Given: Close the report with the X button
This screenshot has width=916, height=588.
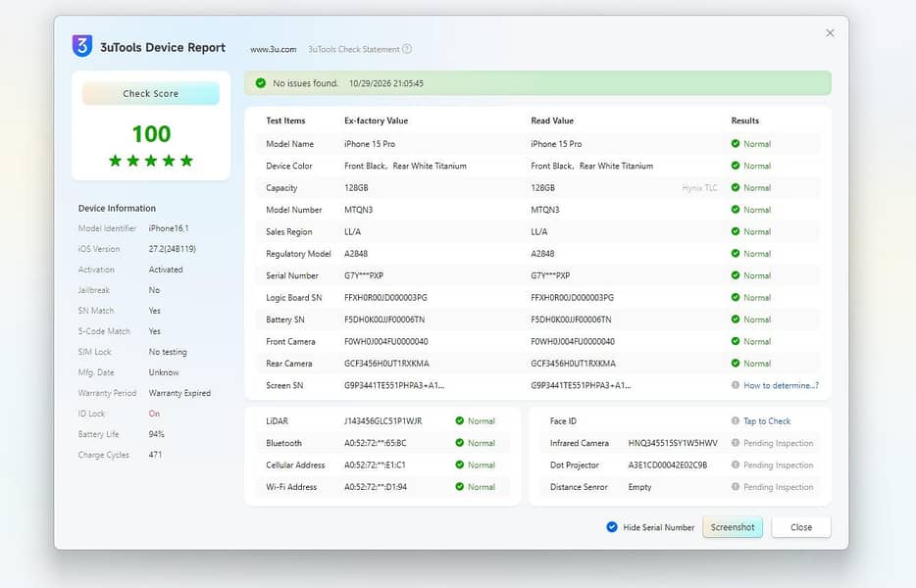Looking at the screenshot, I should (x=830, y=33).
